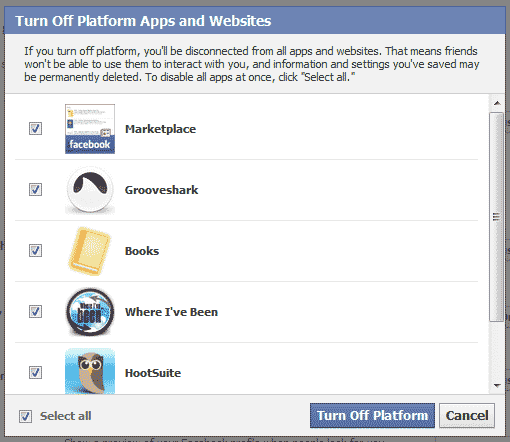Click the yellow Books app icon
The image size is (510, 442).
pyautogui.click(x=89, y=251)
